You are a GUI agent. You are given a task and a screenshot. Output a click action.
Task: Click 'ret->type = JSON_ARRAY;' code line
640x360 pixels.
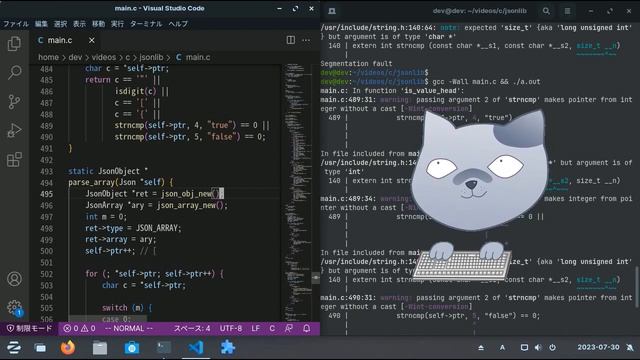(133, 228)
